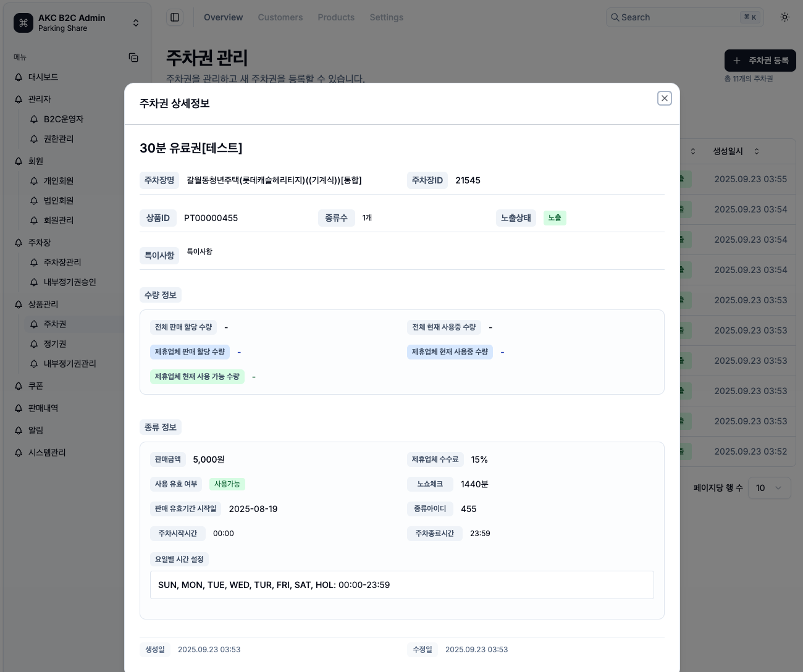The width and height of the screenshot is (803, 672).
Task: Collapse the sidebar using the panel toggle icon
Action: [175, 17]
